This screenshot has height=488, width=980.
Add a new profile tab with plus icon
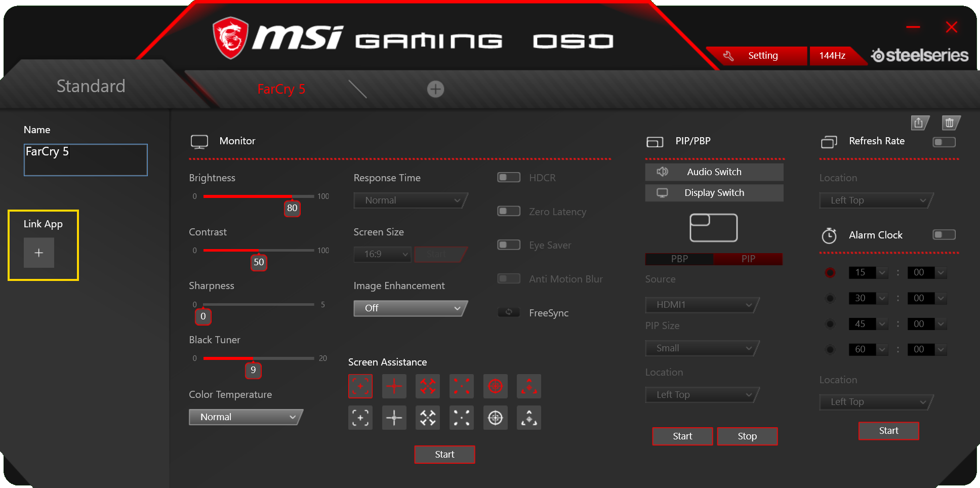click(435, 89)
